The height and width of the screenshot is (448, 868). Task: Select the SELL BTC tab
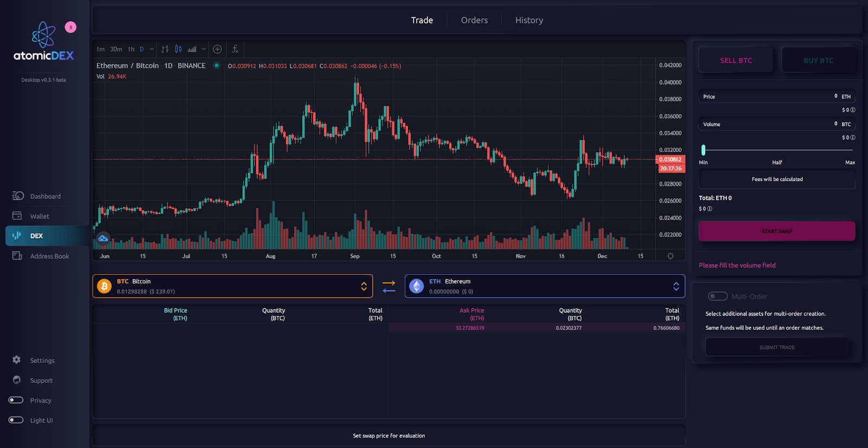tap(736, 60)
